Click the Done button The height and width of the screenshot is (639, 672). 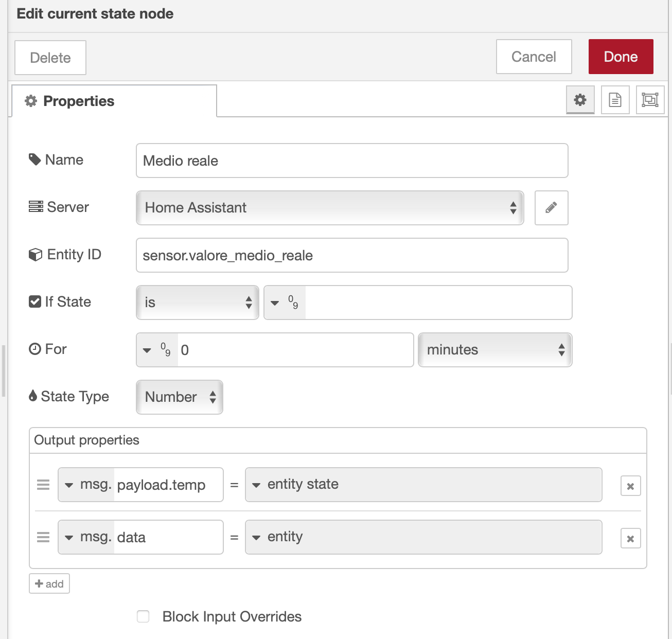click(x=621, y=57)
